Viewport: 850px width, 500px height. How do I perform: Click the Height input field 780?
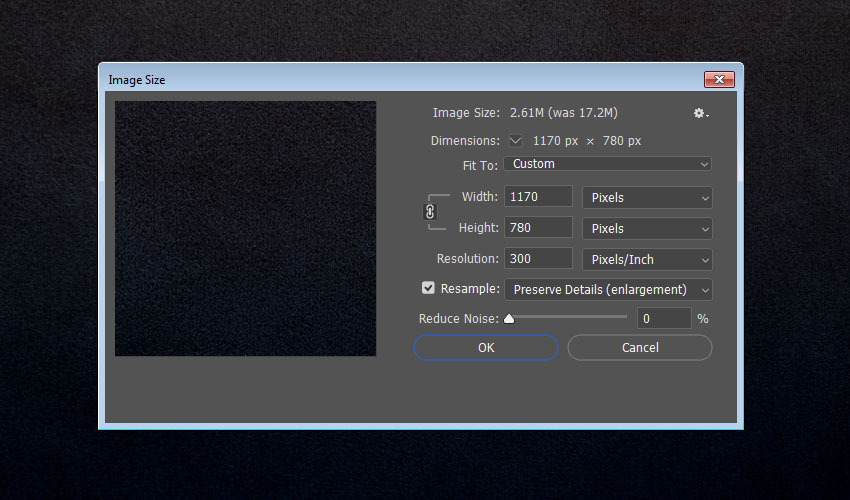(538, 227)
